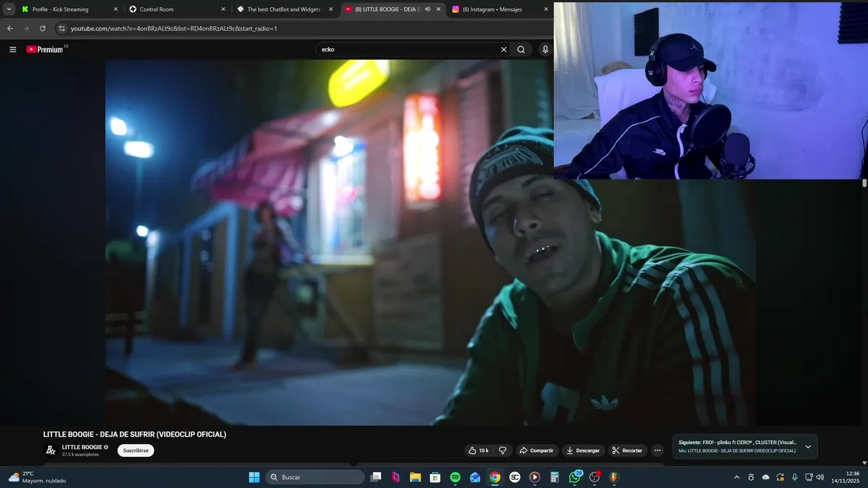Screen dimensions: 868x488
Task: Click the Compartir share button
Action: point(536,450)
